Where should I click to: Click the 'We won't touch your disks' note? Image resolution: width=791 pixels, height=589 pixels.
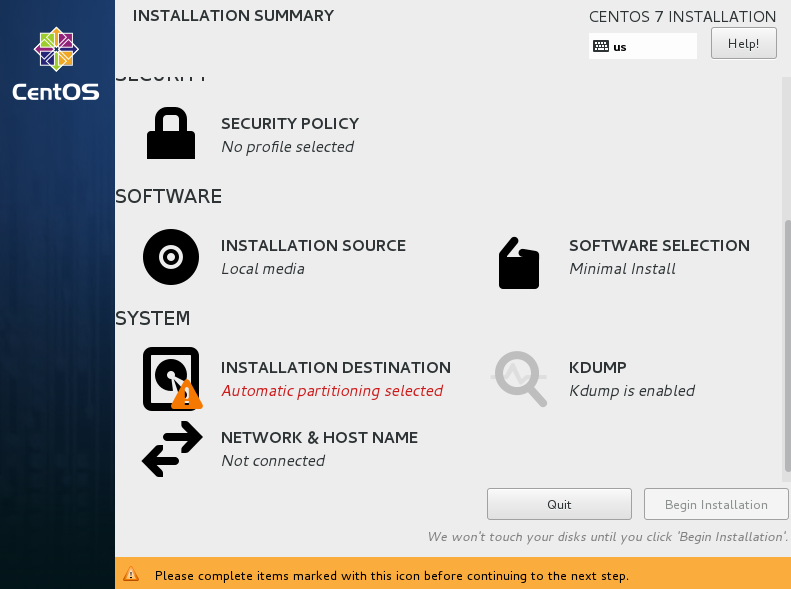(608, 537)
